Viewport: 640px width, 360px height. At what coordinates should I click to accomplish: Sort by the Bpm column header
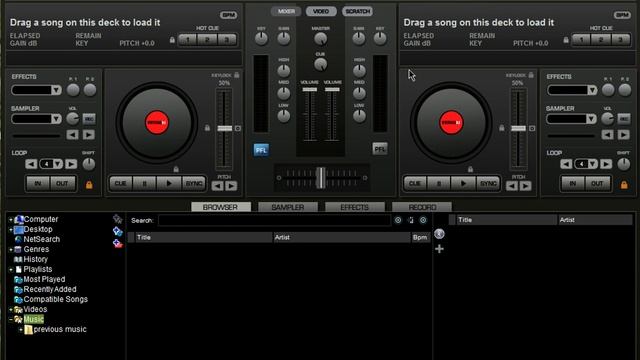tap(420, 238)
